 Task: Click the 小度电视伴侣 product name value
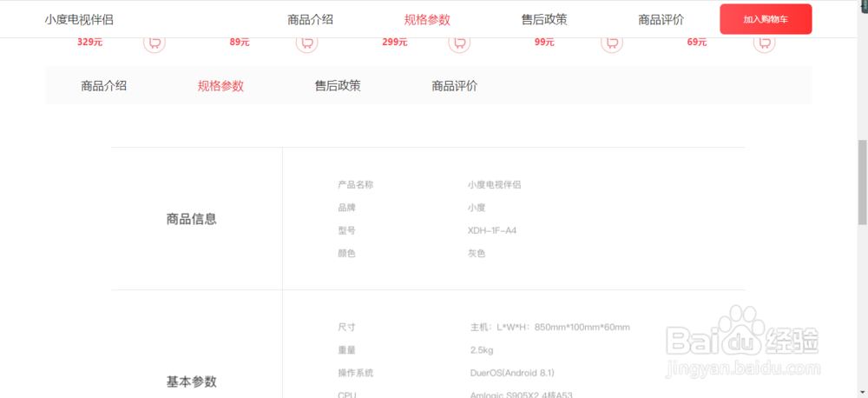tap(495, 185)
